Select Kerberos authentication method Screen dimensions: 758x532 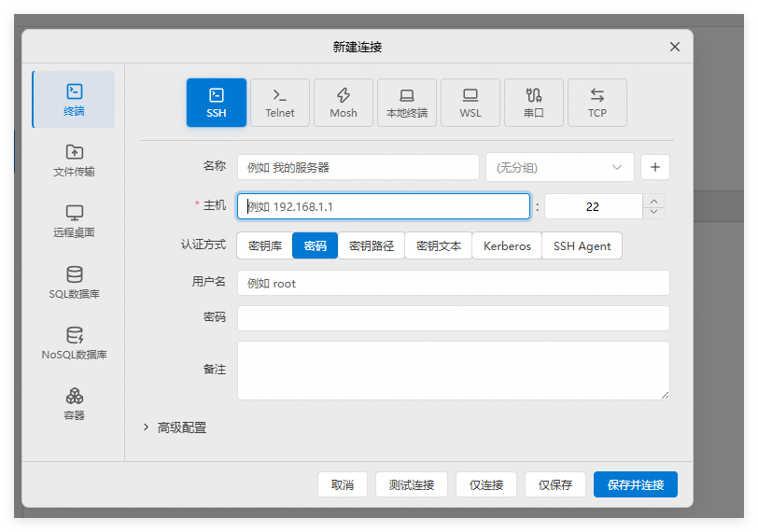507,245
